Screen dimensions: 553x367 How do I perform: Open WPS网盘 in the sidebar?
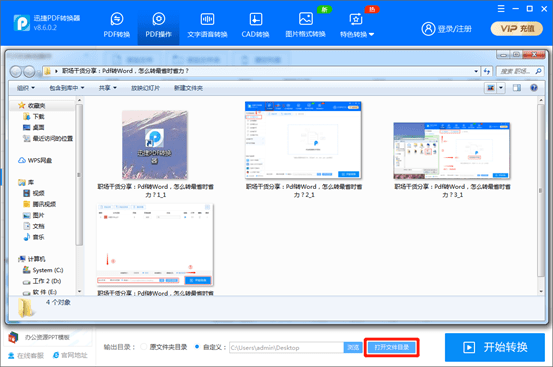coord(35,160)
